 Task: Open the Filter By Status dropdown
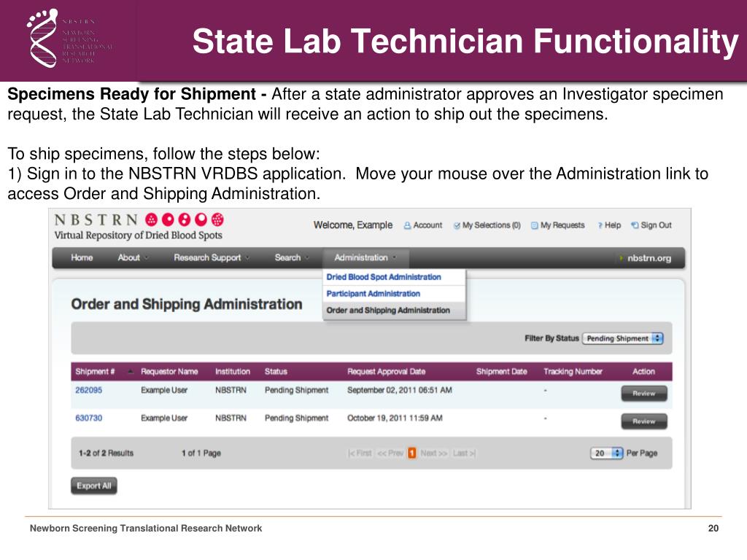[x=623, y=338]
